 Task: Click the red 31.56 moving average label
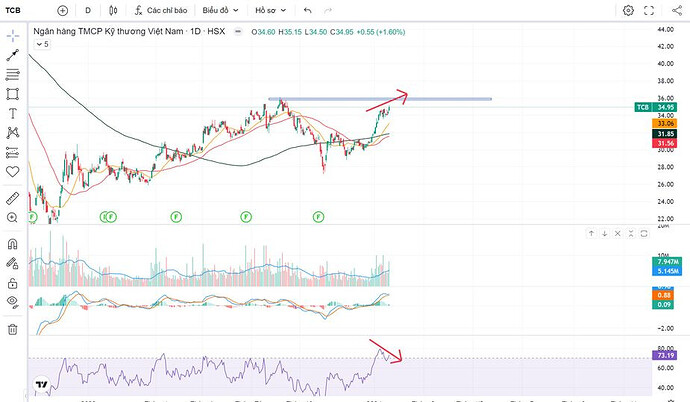pyautogui.click(x=664, y=143)
